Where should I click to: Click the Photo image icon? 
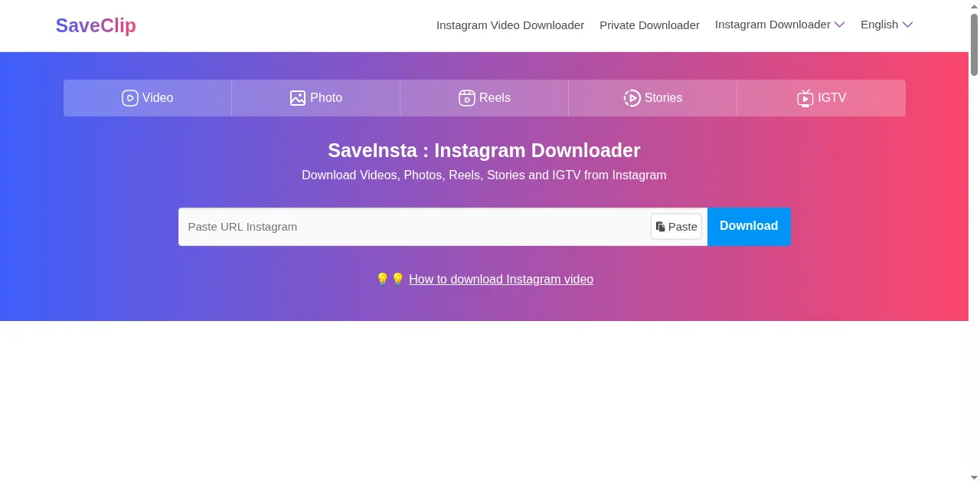pyautogui.click(x=298, y=98)
